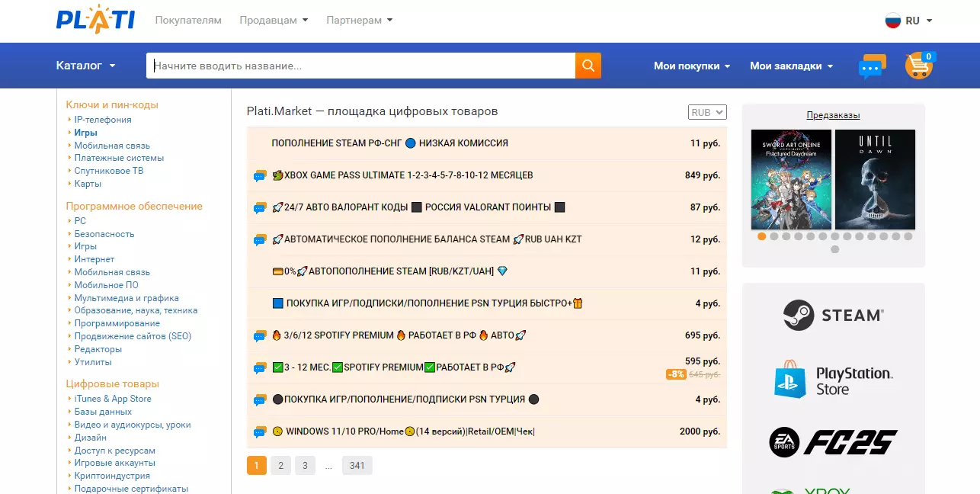Open the Steam logo banner

pos(833,315)
